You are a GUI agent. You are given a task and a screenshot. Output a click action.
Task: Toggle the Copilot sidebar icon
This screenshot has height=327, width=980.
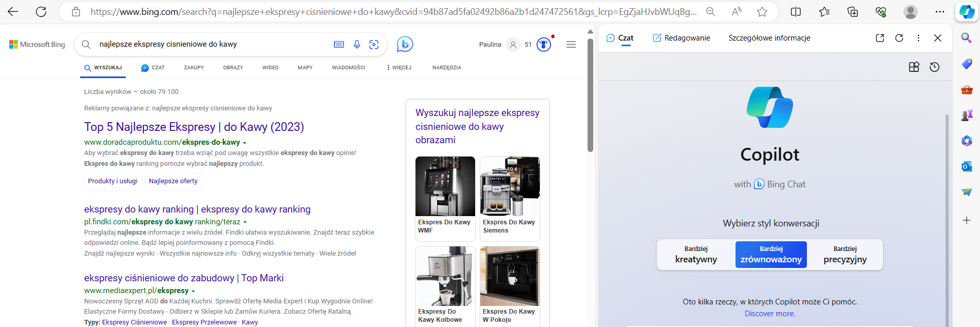(x=967, y=12)
